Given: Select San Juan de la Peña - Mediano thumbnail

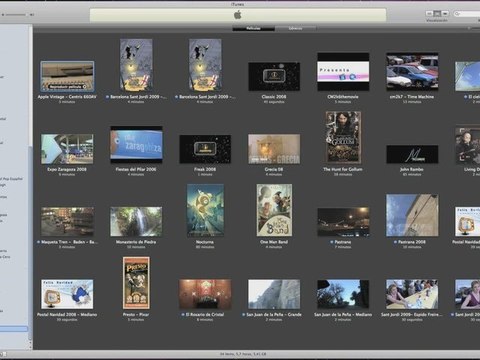Looking at the screenshot, I should click(343, 294).
